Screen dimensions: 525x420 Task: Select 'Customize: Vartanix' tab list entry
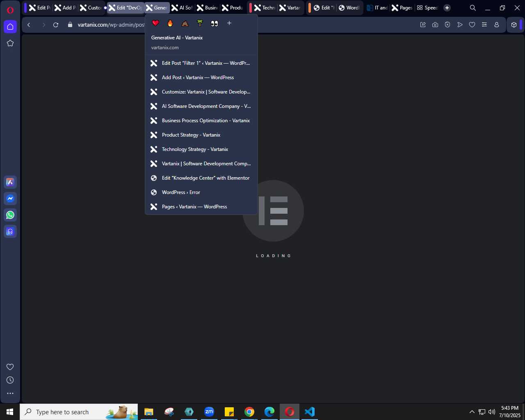click(201, 92)
